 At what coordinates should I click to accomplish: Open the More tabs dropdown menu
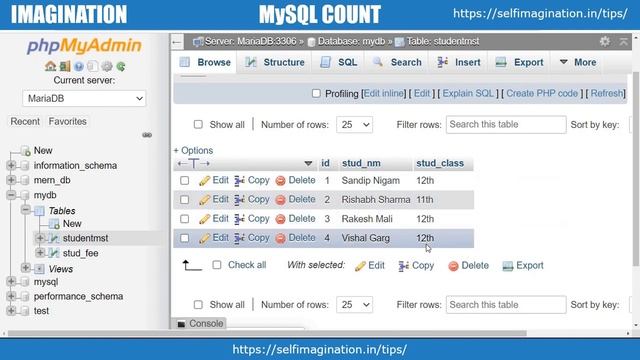point(578,62)
